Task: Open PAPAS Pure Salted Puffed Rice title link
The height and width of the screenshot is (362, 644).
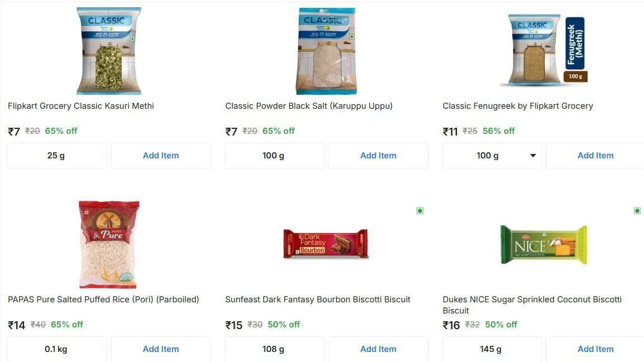Action: click(103, 300)
